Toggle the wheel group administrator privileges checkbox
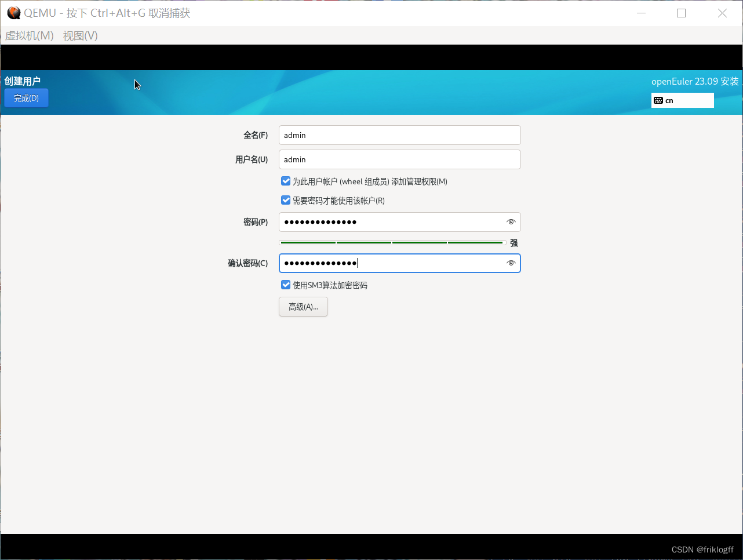The height and width of the screenshot is (560, 743). (286, 181)
